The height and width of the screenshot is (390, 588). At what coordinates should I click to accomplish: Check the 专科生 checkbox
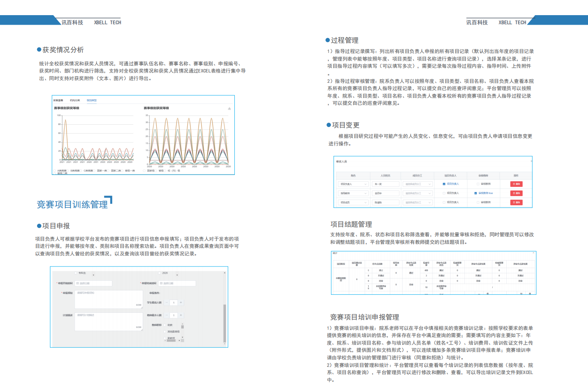click(x=76, y=273)
